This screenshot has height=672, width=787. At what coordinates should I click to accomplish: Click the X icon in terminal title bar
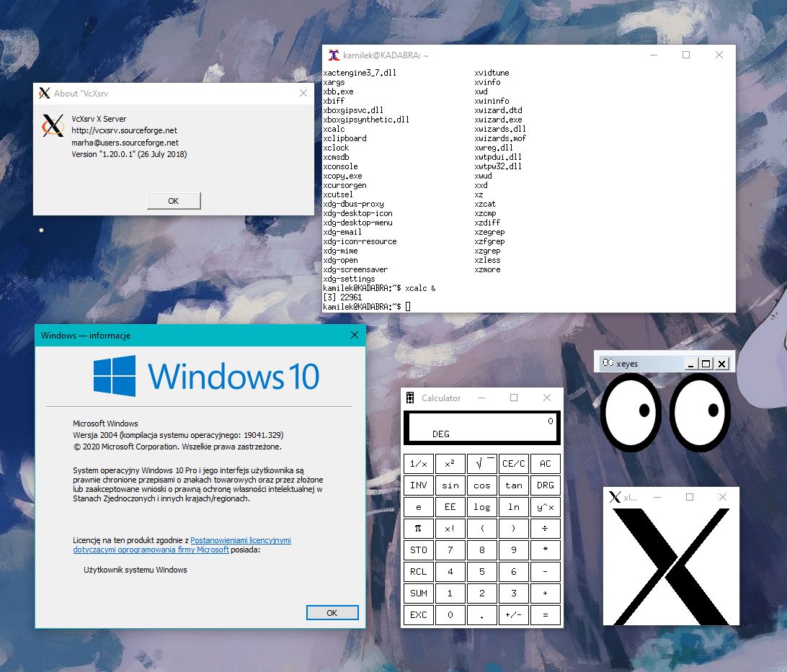point(334,55)
